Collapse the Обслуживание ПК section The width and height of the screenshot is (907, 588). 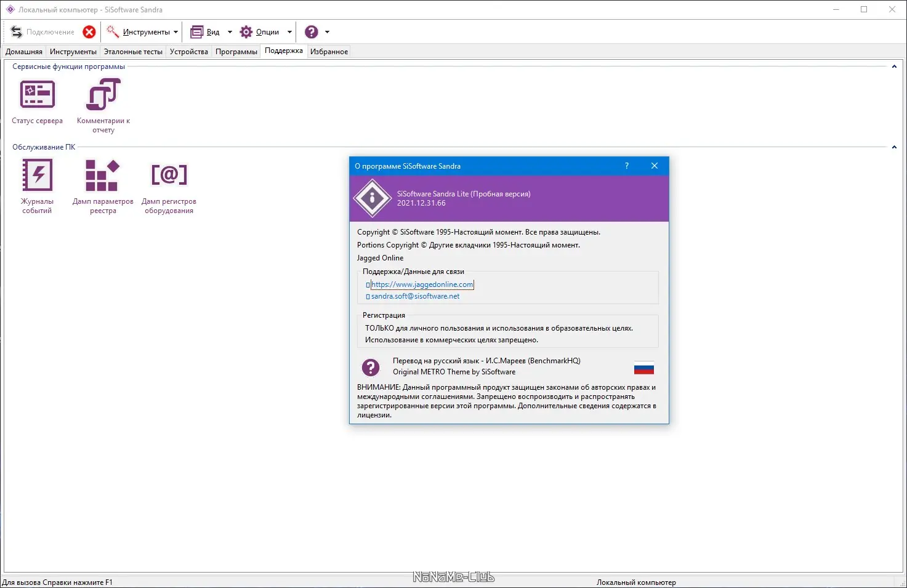click(x=894, y=147)
